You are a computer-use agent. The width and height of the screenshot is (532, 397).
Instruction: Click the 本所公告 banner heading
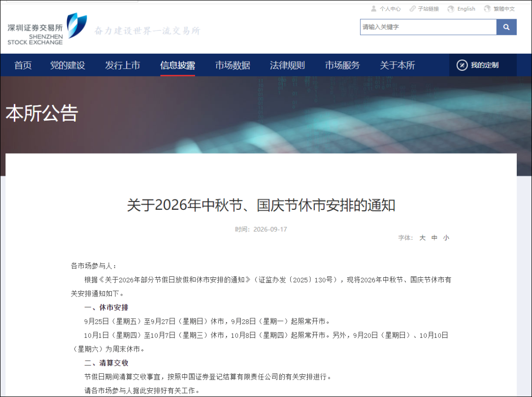(x=42, y=113)
